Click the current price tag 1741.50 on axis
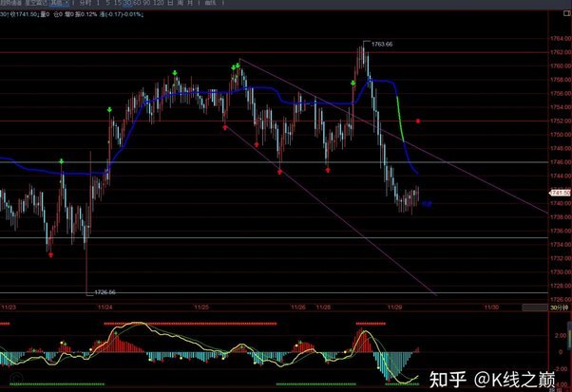 [x=560, y=193]
